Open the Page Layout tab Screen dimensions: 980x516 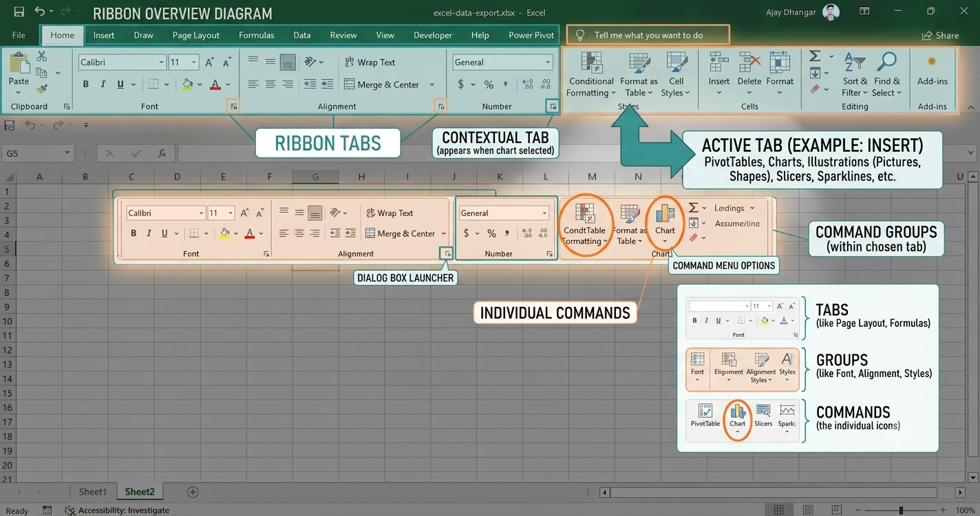pyautogui.click(x=196, y=35)
